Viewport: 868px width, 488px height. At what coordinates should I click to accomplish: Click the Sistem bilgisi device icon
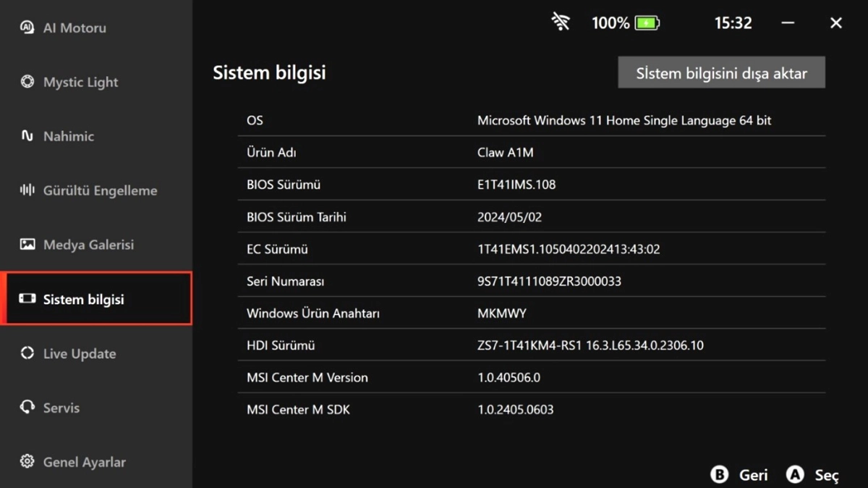27,299
